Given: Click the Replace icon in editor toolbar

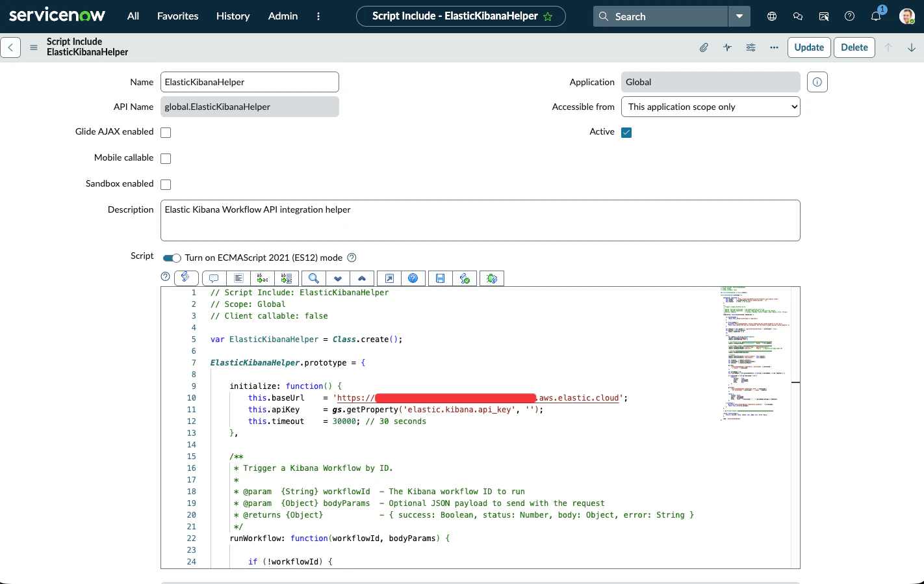Looking at the screenshot, I should coord(263,278).
